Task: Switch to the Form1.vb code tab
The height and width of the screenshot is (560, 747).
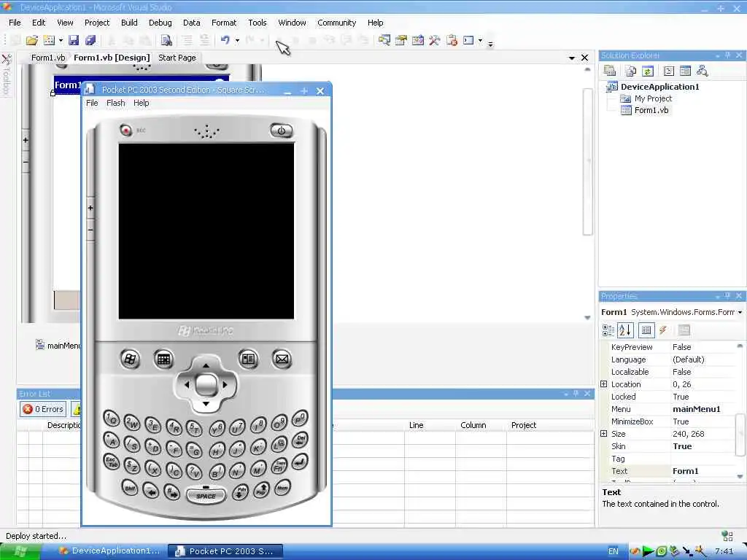Action: [48, 58]
